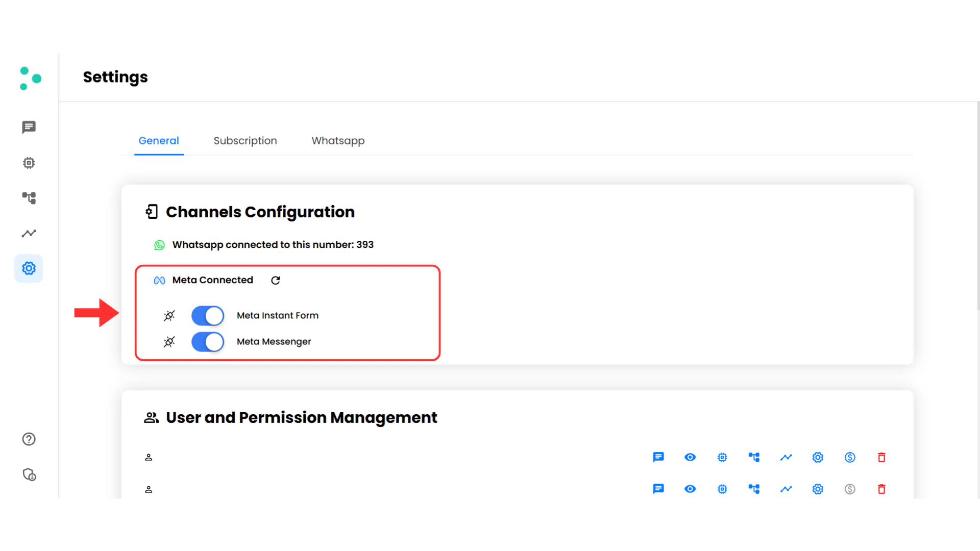Switch to the Whatsapp tab
The image size is (980, 551).
click(338, 140)
